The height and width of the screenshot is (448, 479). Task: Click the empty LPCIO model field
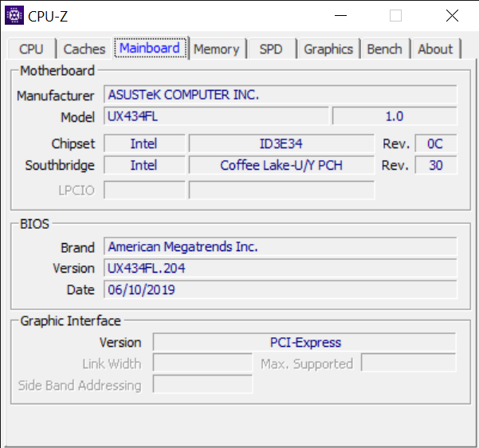coord(281,190)
